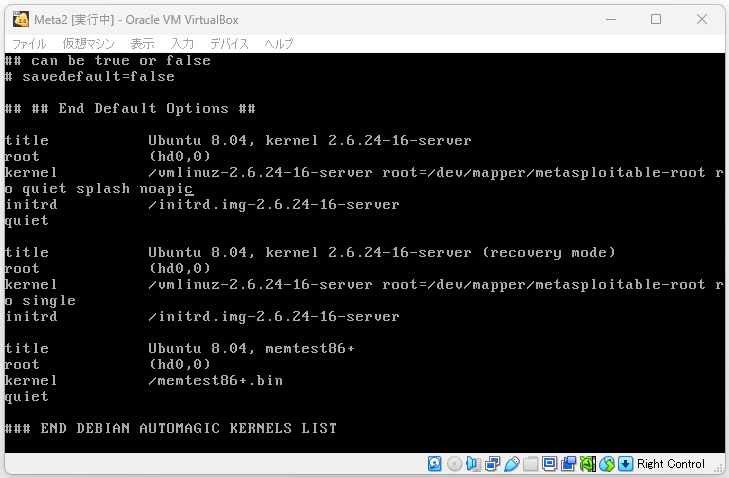Click the recovery mode title line
The image size is (729, 478).
coord(382,252)
